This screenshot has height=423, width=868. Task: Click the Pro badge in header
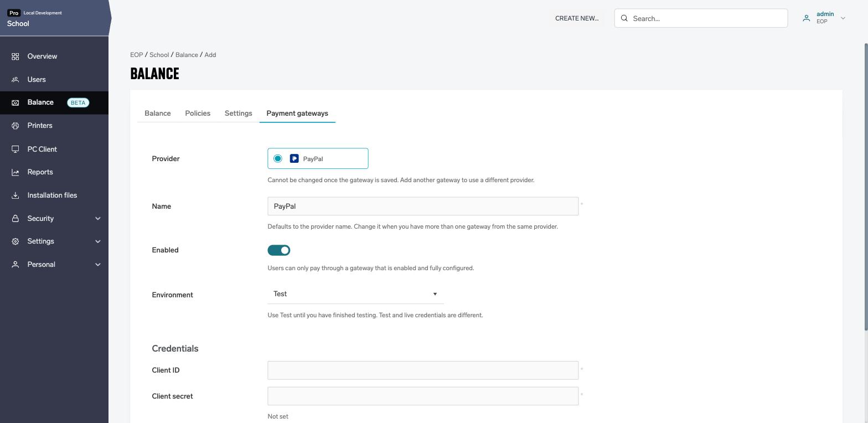(14, 13)
